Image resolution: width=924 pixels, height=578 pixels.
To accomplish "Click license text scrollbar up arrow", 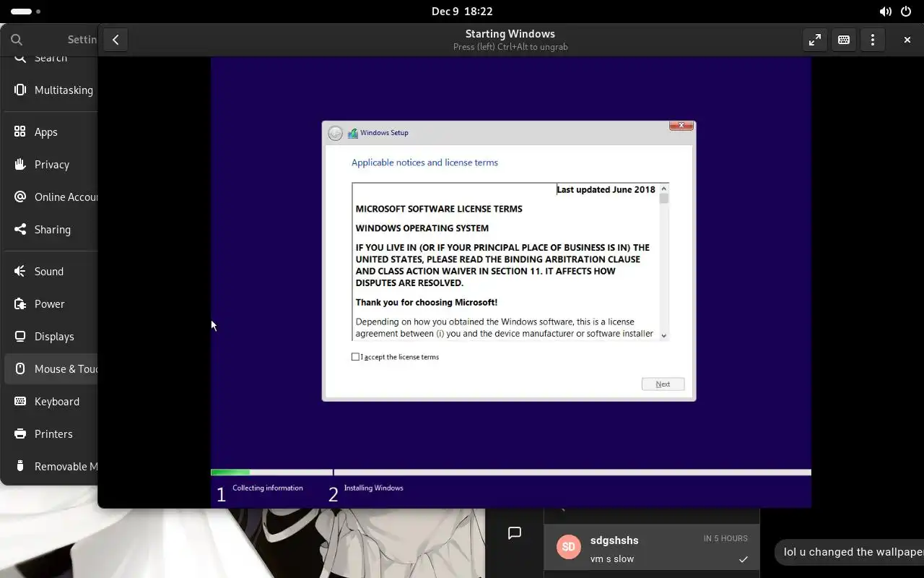I will [x=664, y=189].
